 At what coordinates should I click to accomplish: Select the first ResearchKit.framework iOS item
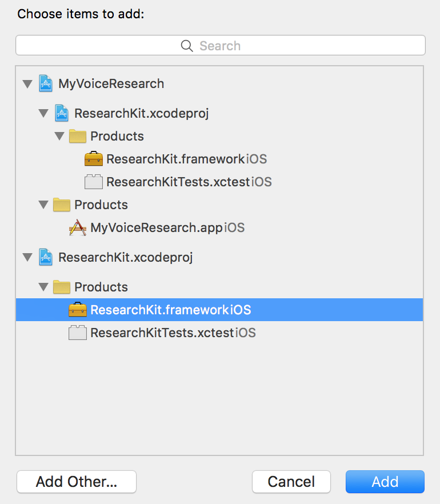click(x=187, y=159)
